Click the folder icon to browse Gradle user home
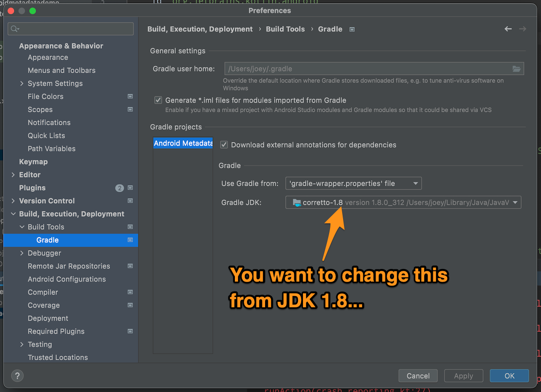 tap(517, 68)
